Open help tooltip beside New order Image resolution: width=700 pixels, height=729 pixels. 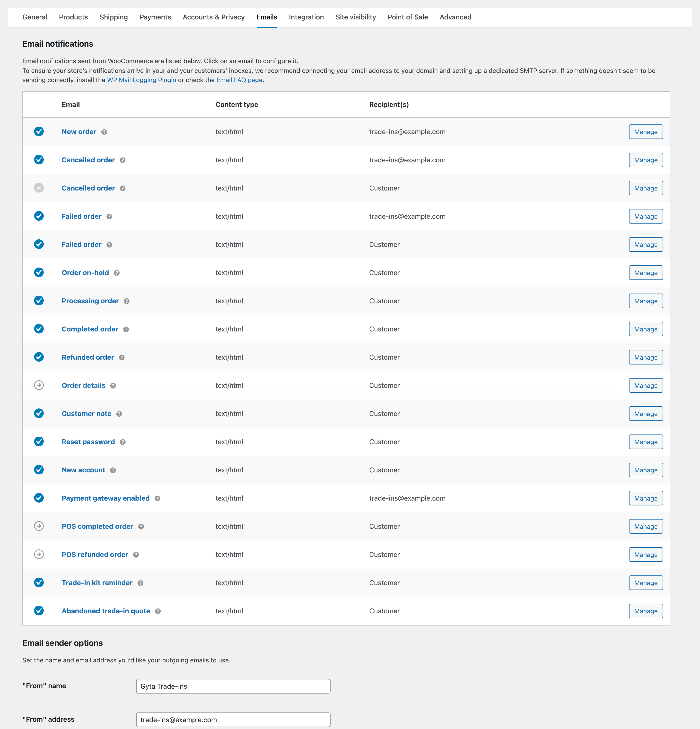click(104, 132)
